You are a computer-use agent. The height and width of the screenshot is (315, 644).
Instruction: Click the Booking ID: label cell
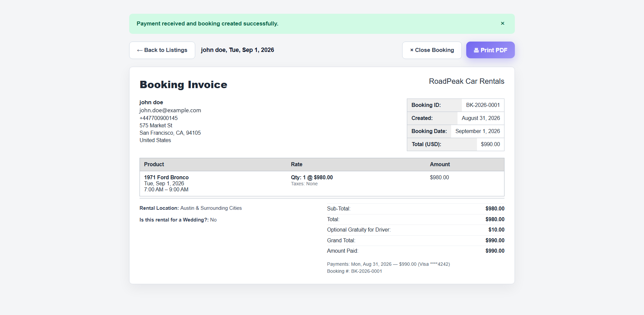(x=434, y=105)
